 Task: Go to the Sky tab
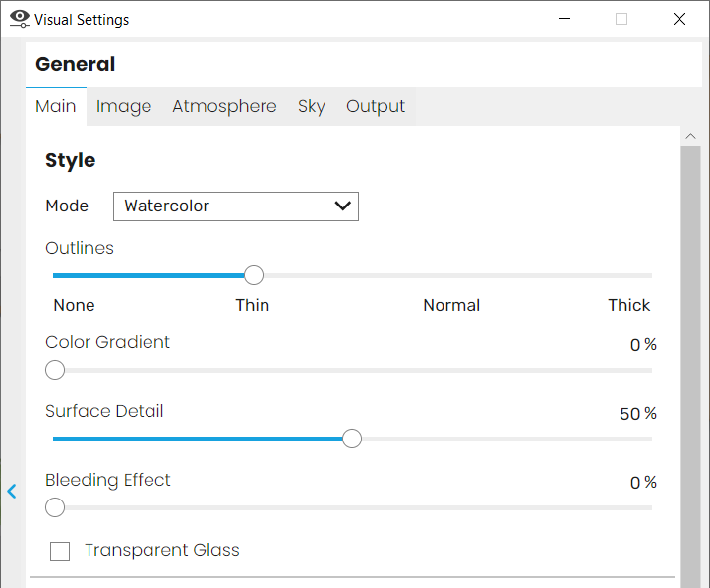coord(312,106)
